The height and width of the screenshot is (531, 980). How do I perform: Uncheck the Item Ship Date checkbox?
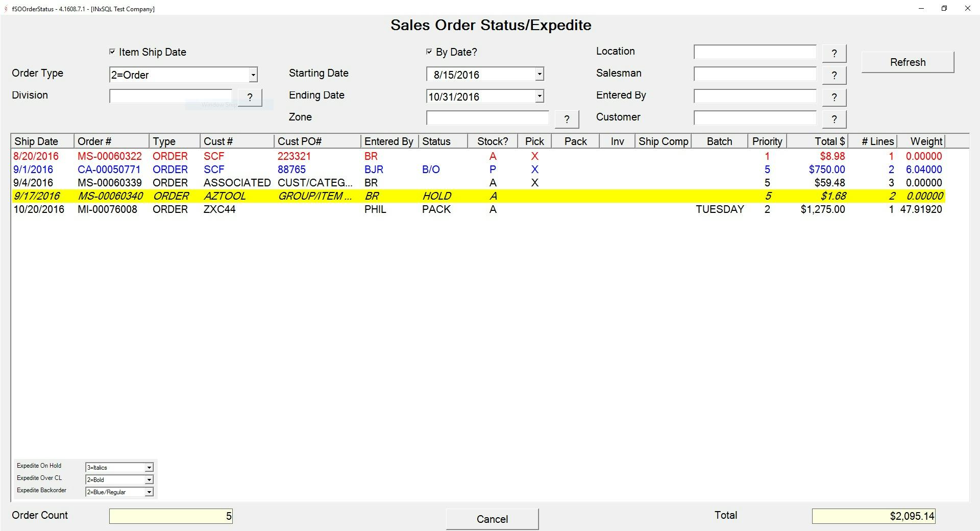click(112, 52)
